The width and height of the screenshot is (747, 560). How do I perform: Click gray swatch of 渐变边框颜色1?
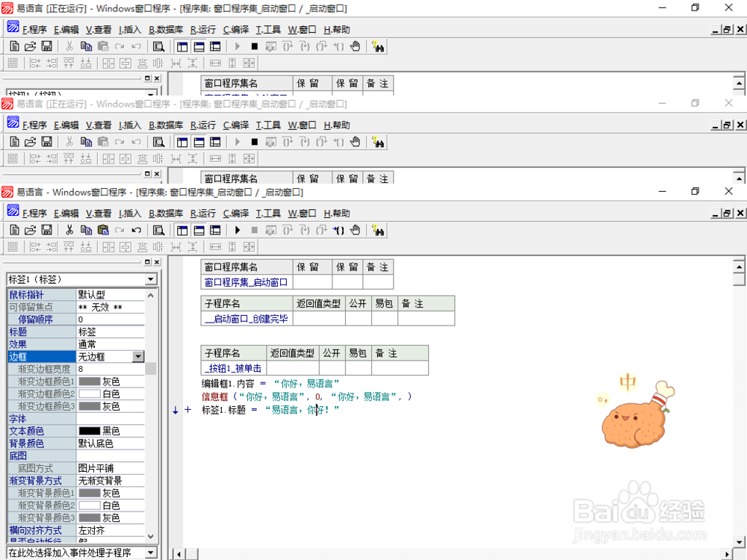click(90, 382)
